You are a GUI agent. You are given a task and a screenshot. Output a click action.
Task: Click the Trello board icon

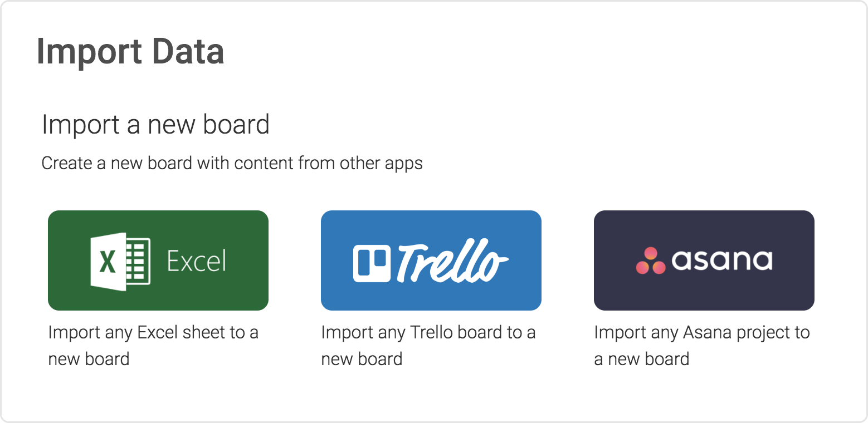(x=373, y=263)
